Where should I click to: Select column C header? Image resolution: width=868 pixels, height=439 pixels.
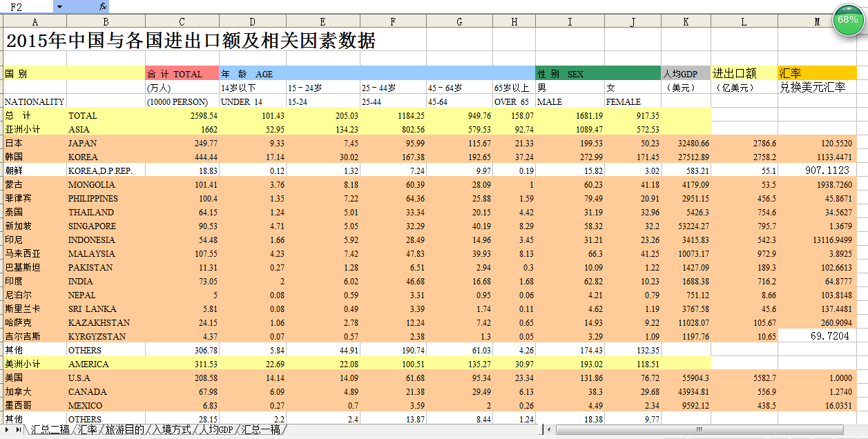click(x=182, y=21)
